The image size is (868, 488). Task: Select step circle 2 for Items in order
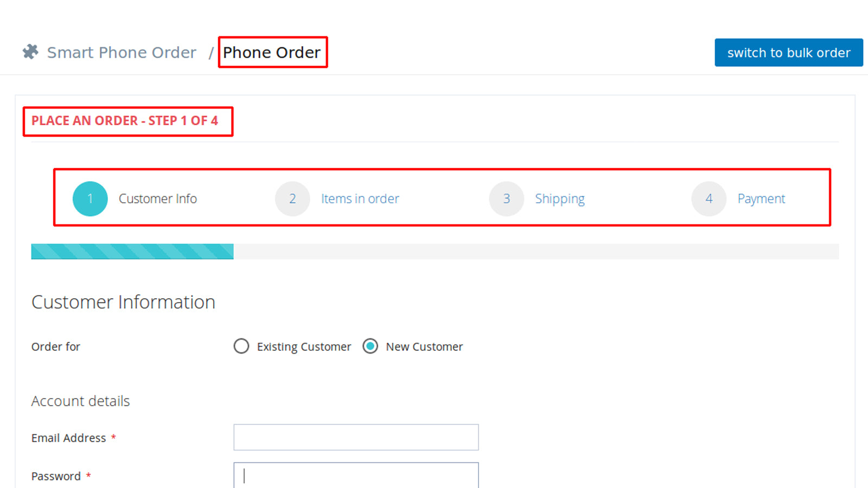[x=292, y=198]
